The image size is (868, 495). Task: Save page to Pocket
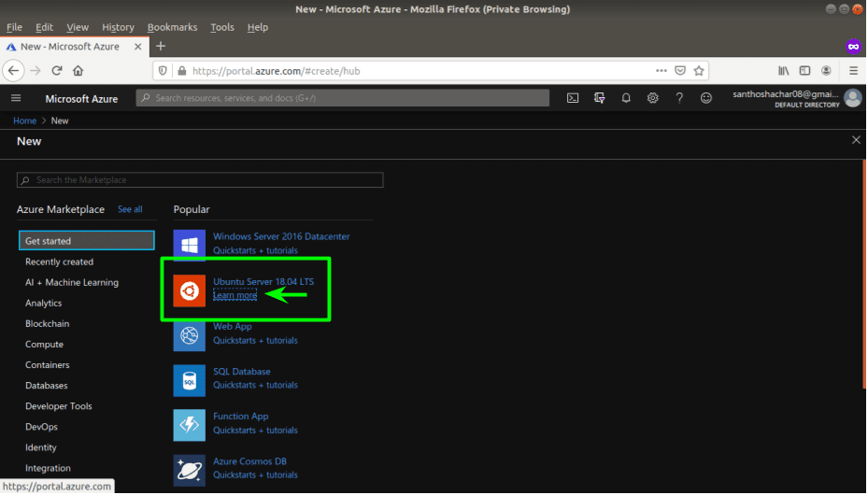click(680, 71)
